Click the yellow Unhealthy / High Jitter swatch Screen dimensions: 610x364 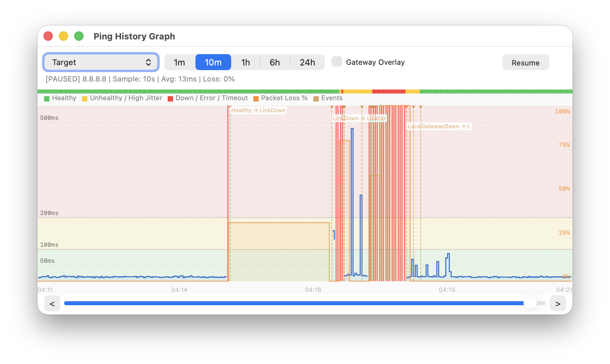tap(85, 99)
